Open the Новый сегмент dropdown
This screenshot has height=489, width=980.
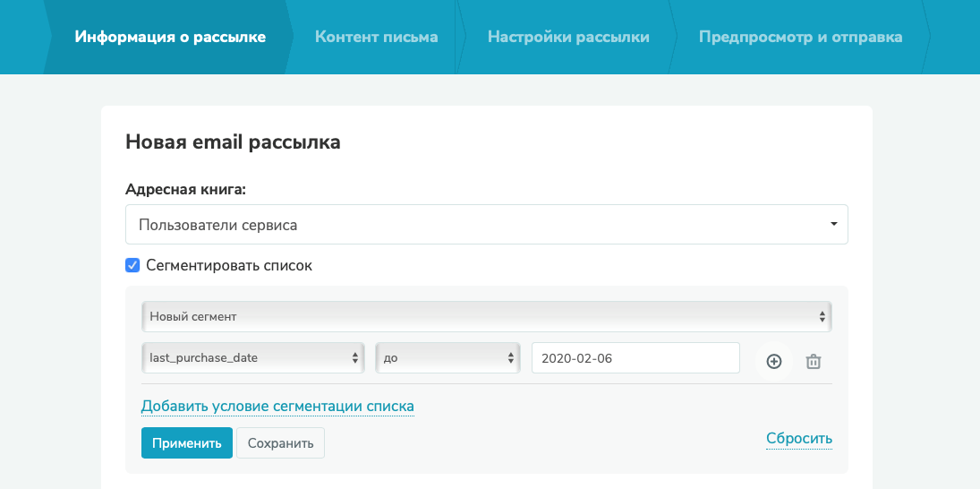pyautogui.click(x=487, y=317)
